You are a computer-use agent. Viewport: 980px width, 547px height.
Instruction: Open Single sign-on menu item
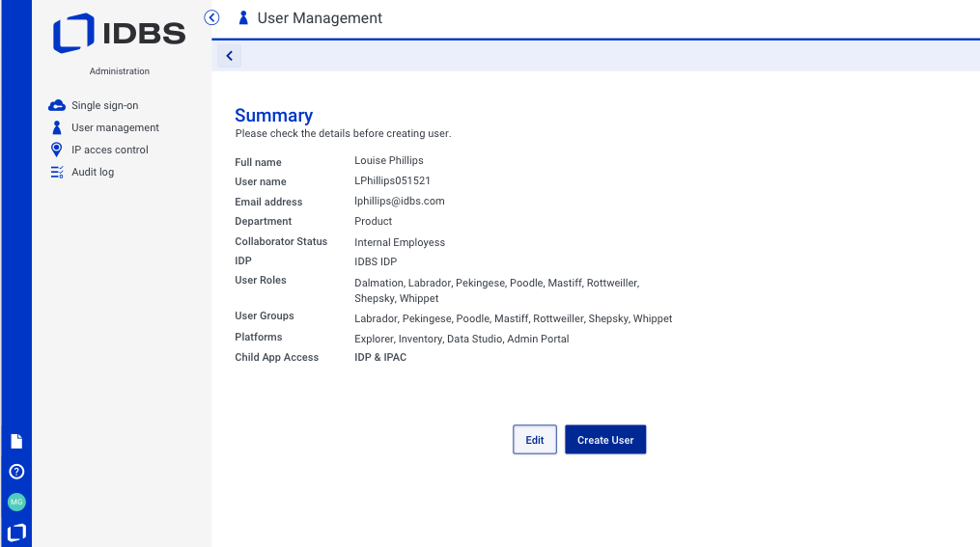[104, 105]
